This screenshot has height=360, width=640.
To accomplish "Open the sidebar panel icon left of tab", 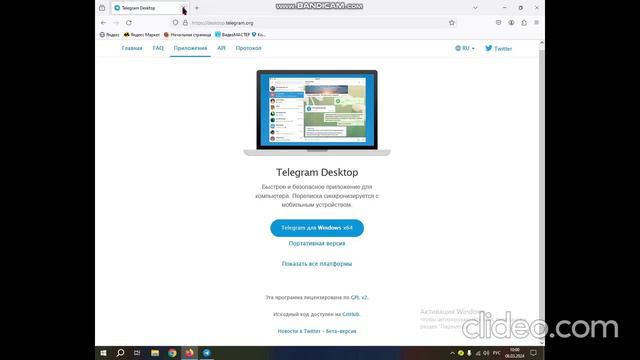I will [x=102, y=8].
